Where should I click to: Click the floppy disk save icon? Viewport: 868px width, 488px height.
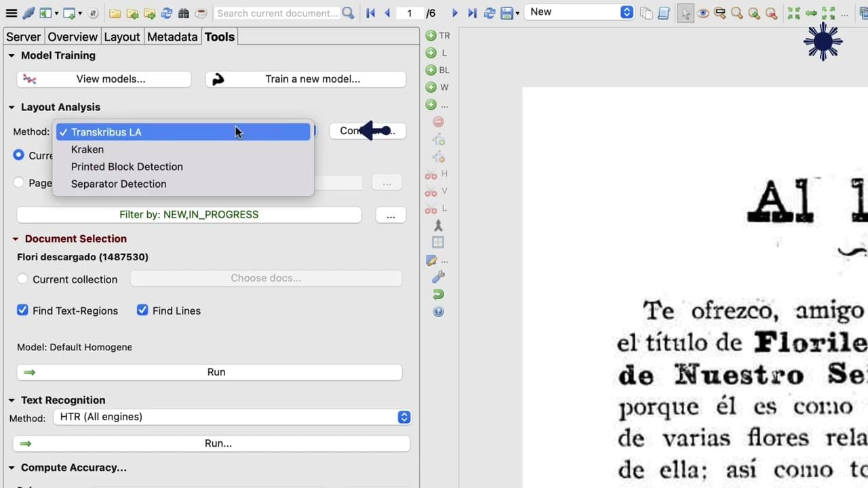506,13
